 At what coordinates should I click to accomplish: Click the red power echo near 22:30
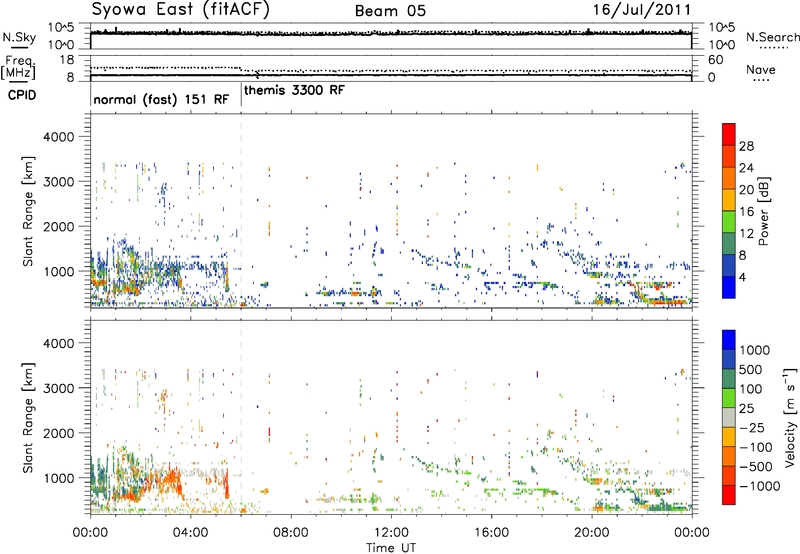668,302
